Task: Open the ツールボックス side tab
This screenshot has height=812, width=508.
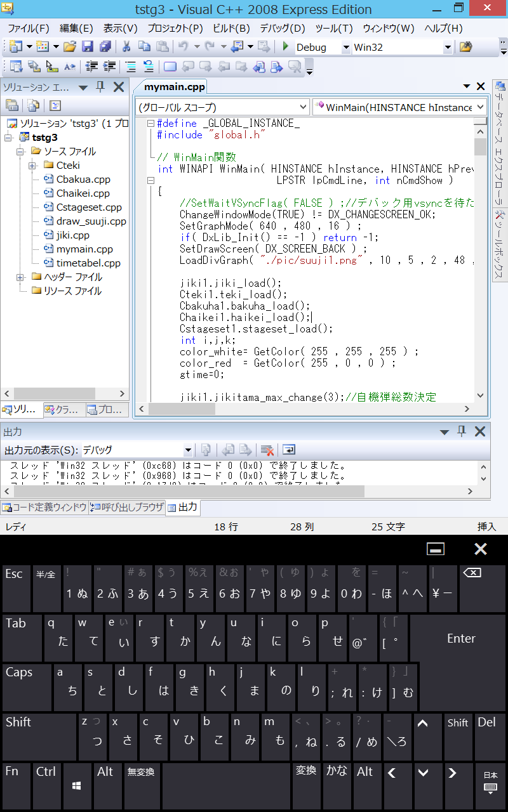Action: coord(500,244)
